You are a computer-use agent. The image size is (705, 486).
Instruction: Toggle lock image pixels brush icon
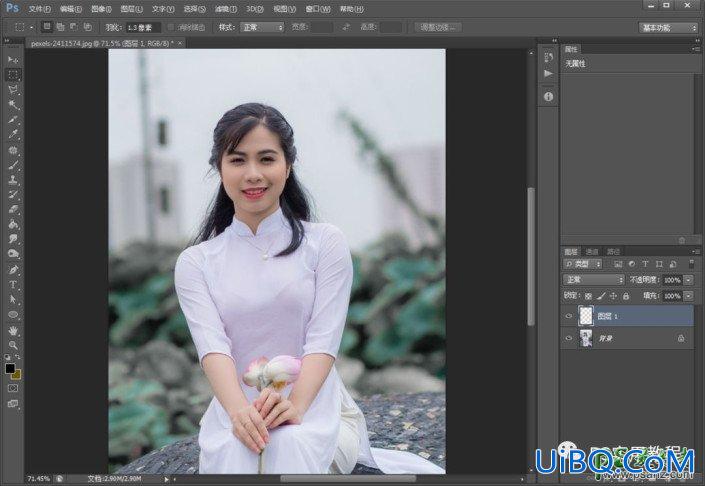click(601, 296)
